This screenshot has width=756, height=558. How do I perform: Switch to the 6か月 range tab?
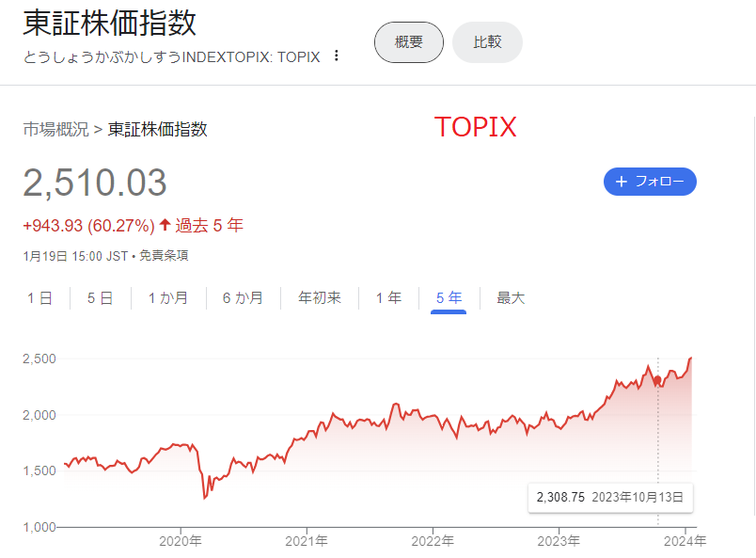[243, 298]
